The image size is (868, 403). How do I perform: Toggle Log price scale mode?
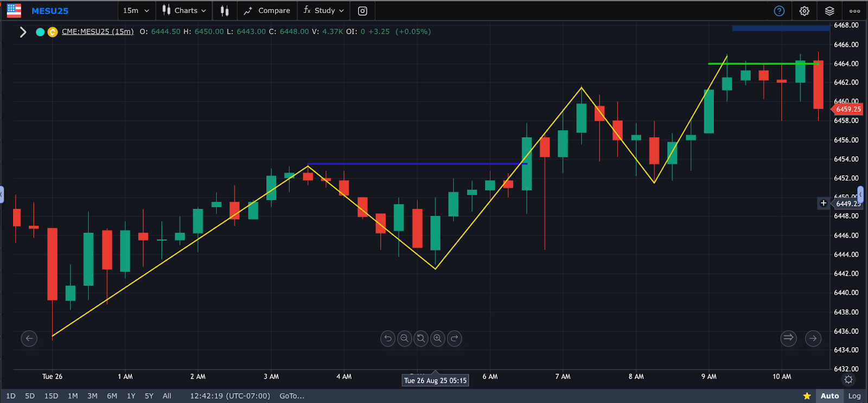854,396
